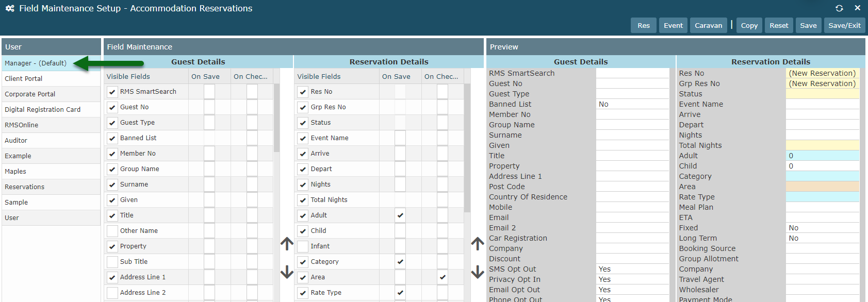The width and height of the screenshot is (868, 302).
Task: Select Auditor in User list
Action: pos(51,140)
